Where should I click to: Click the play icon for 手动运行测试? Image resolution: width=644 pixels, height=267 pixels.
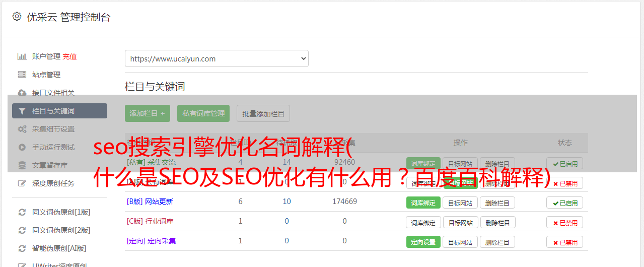22,147
